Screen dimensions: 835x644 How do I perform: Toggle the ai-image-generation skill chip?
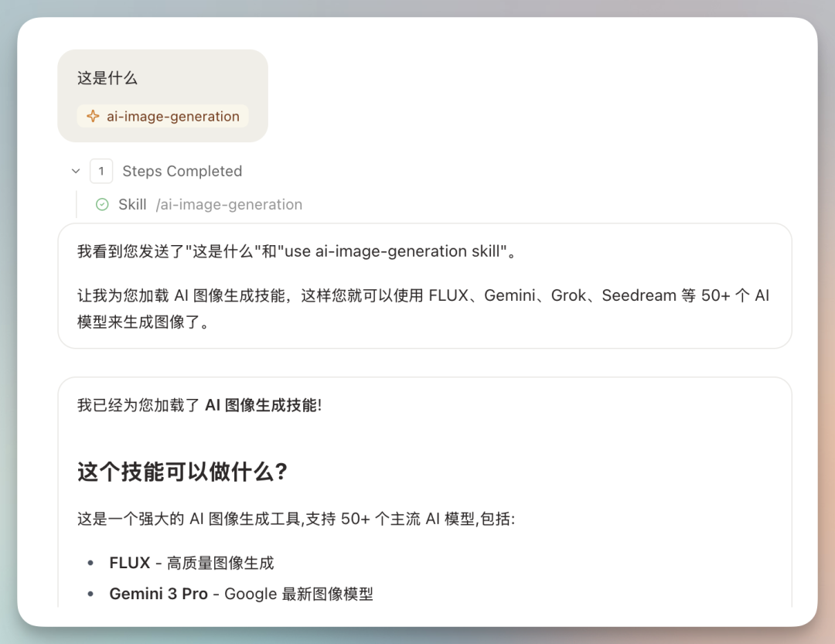pyautogui.click(x=162, y=116)
